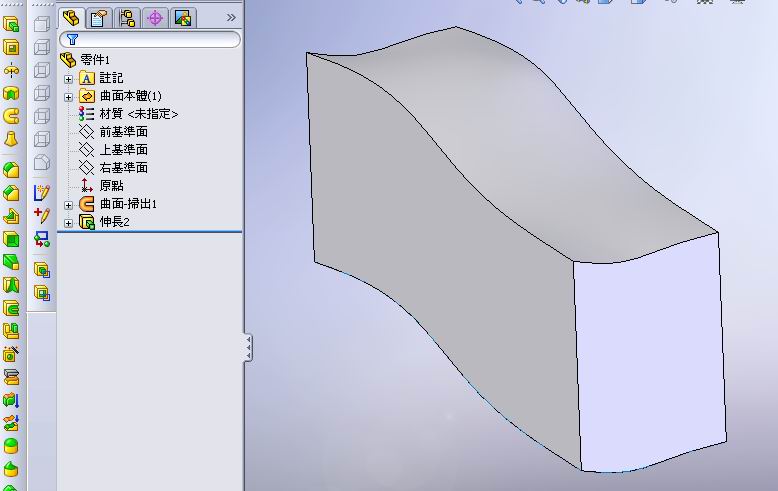The width and height of the screenshot is (778, 491).
Task: Expand the 曲面本體(1) folder node
Action: click(68, 97)
